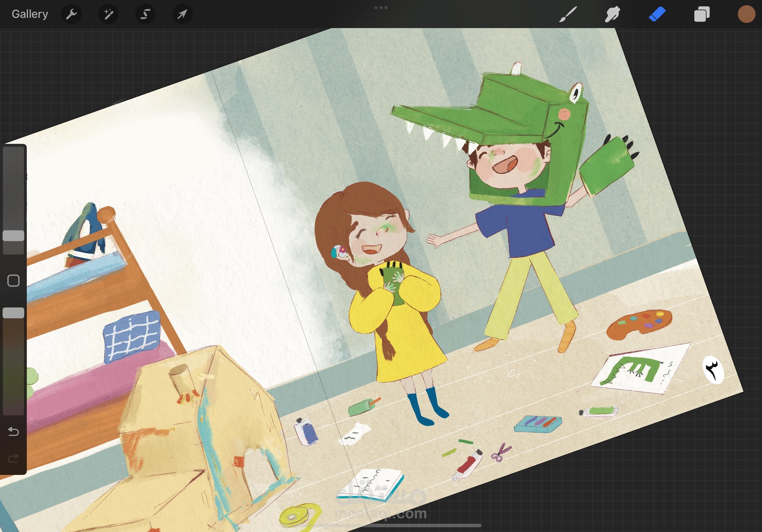The height and width of the screenshot is (532, 762).
Task: Select the blue Eraser tool
Action: point(657,14)
